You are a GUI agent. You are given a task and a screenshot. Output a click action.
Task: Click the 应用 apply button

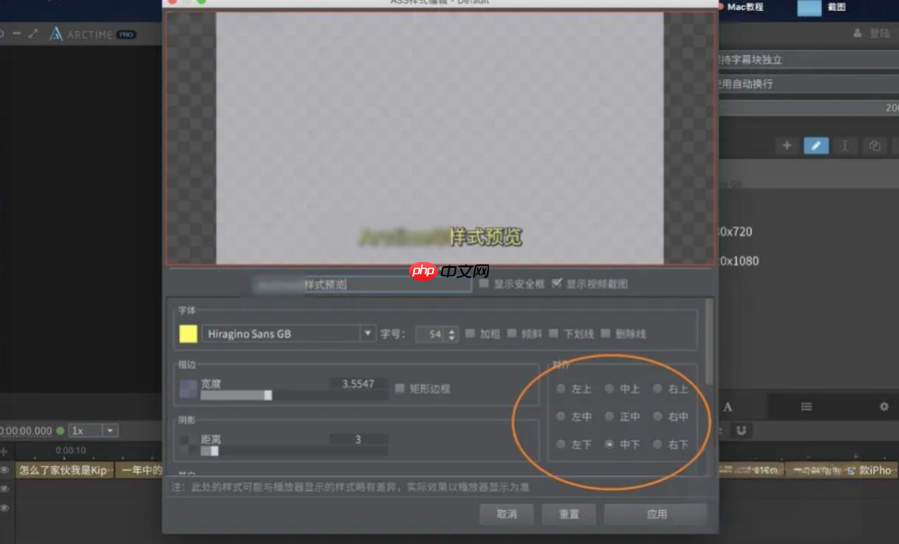tap(656, 514)
